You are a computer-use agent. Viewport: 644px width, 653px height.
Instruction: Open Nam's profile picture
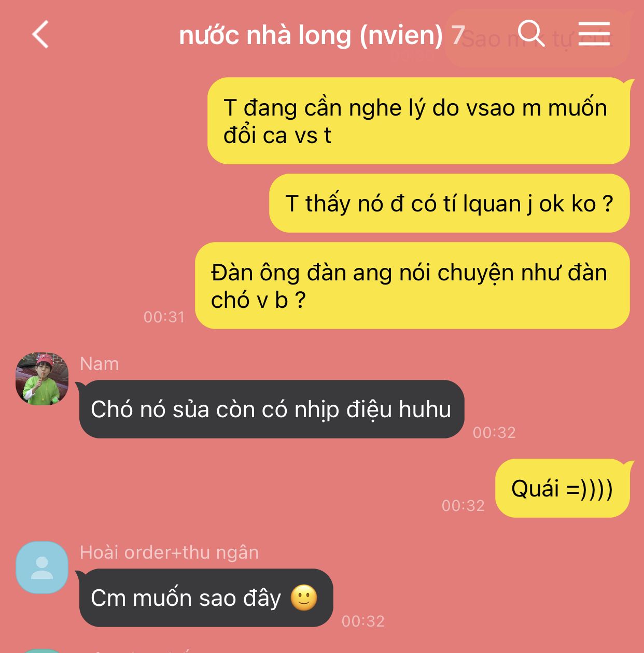click(x=42, y=379)
